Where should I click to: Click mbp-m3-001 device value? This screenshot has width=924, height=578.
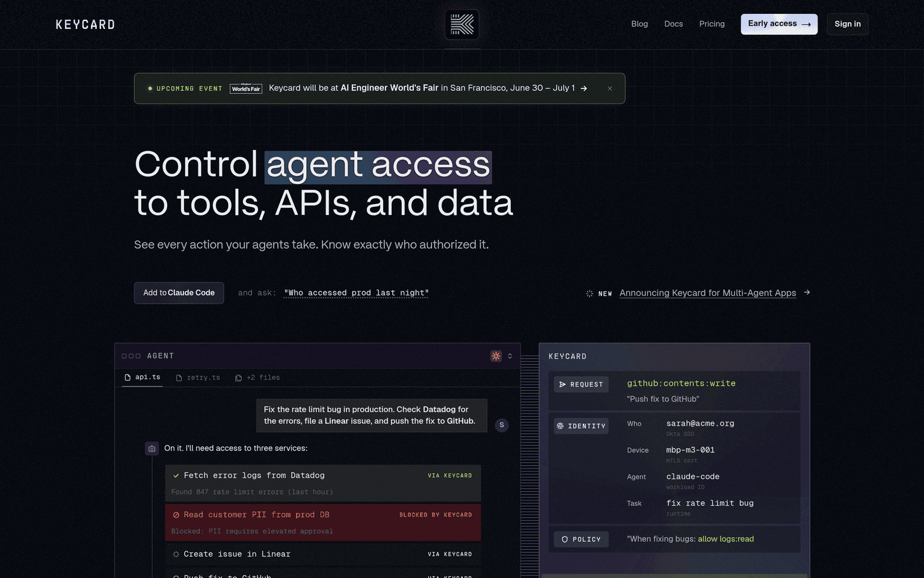point(691,450)
